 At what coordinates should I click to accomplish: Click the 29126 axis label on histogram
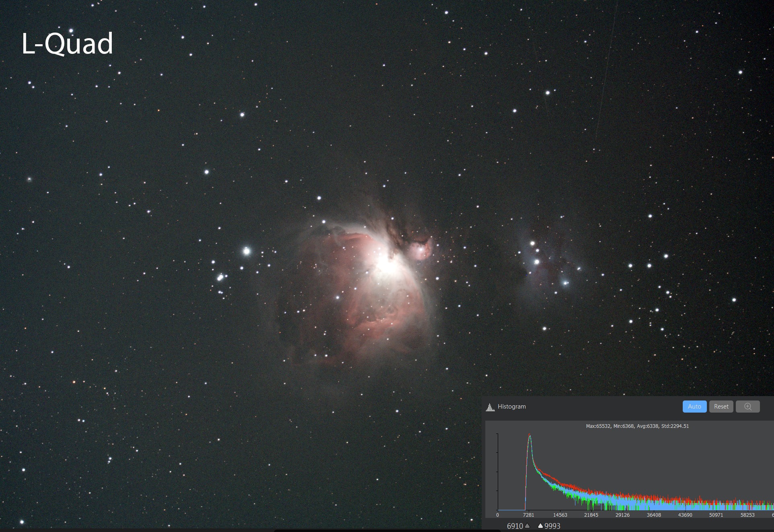(622, 515)
